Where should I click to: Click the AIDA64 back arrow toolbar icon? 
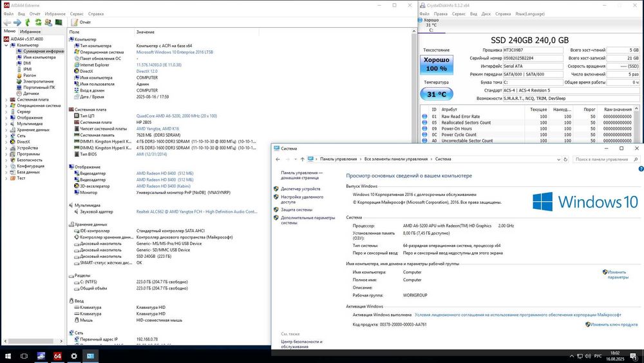pos(7,22)
